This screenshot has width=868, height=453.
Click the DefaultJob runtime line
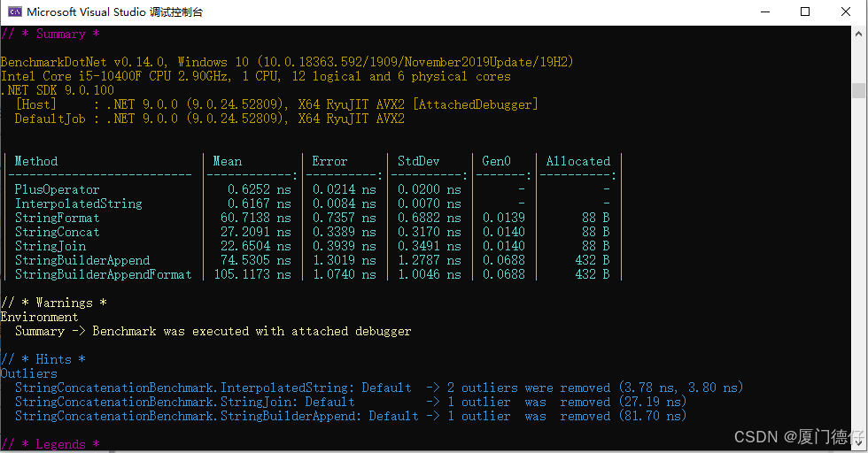coord(210,119)
